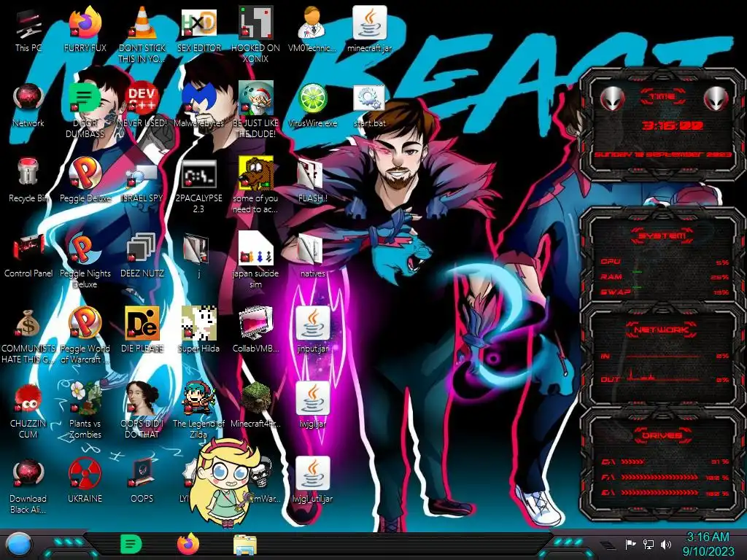The image size is (747, 560).
Task: Click the TIME widget clock display
Action: click(672, 125)
